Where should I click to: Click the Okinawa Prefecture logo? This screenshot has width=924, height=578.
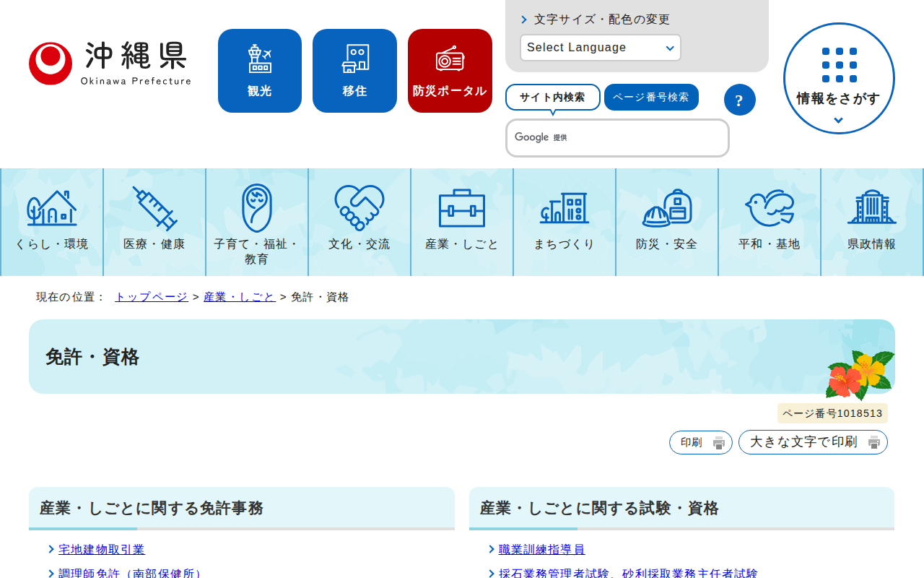pos(110,64)
